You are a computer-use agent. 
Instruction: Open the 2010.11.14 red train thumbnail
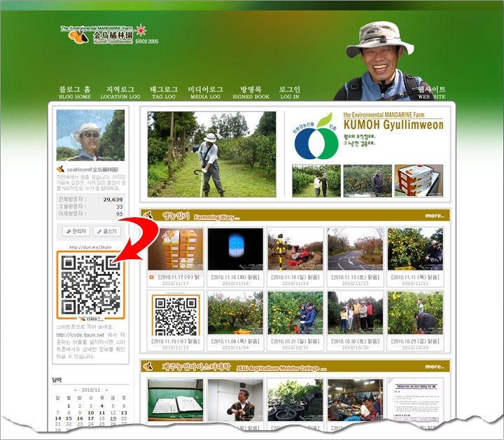[x=295, y=249]
